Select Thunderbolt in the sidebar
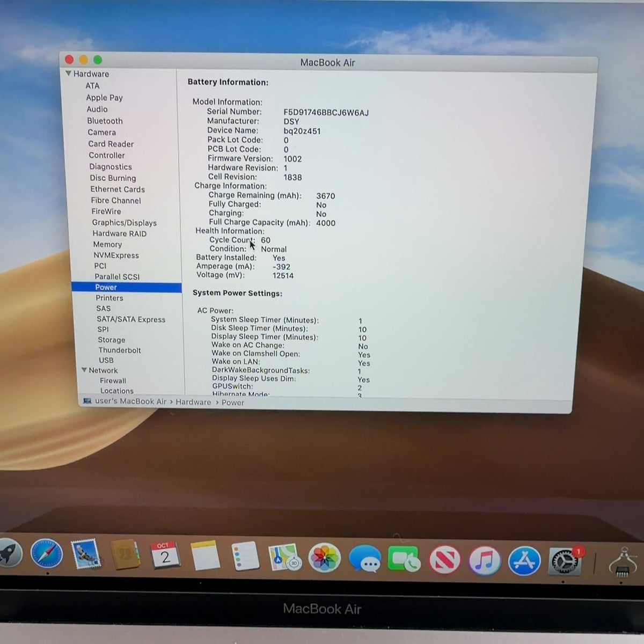Screen dimensions: 644x644 tap(120, 350)
